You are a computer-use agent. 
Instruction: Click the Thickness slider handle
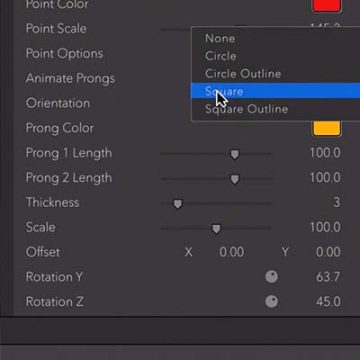pyautogui.click(x=178, y=204)
